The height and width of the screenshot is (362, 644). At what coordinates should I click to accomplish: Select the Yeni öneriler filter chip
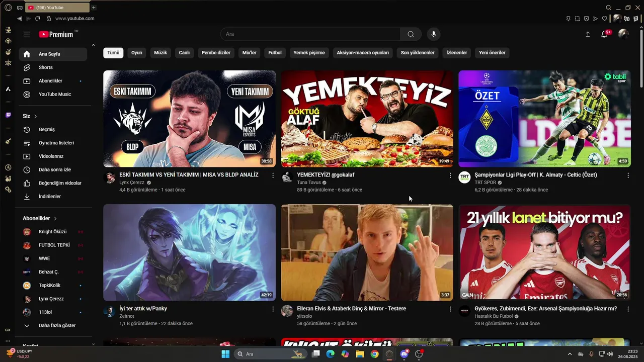492,53
